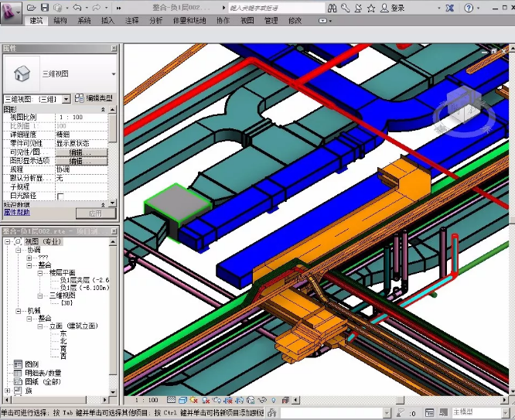The image size is (515, 420).
Task: Click the binoculars search icon
Action: [x=332, y=8]
